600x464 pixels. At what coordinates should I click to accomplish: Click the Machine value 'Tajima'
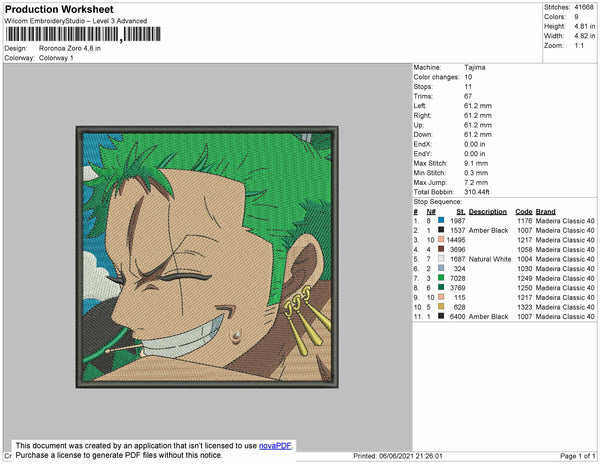(x=474, y=67)
